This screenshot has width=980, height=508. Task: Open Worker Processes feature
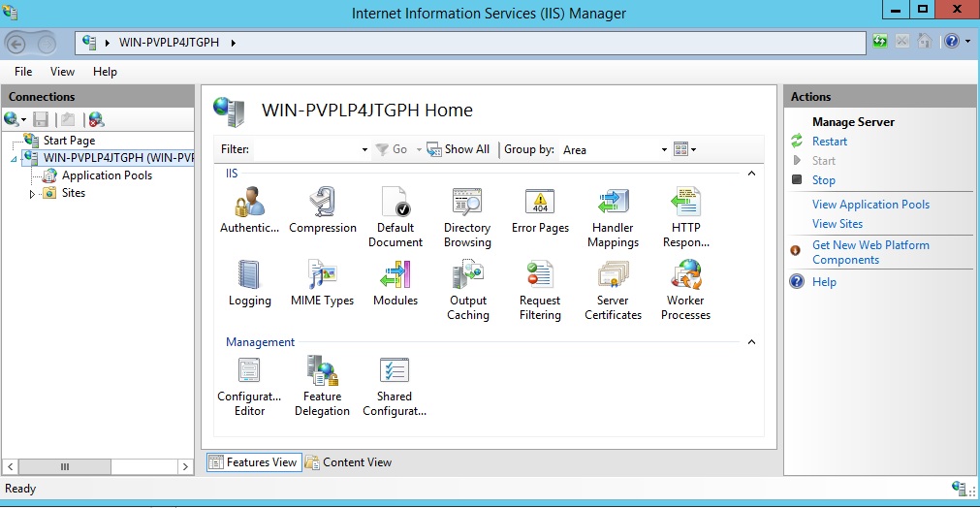(x=685, y=290)
